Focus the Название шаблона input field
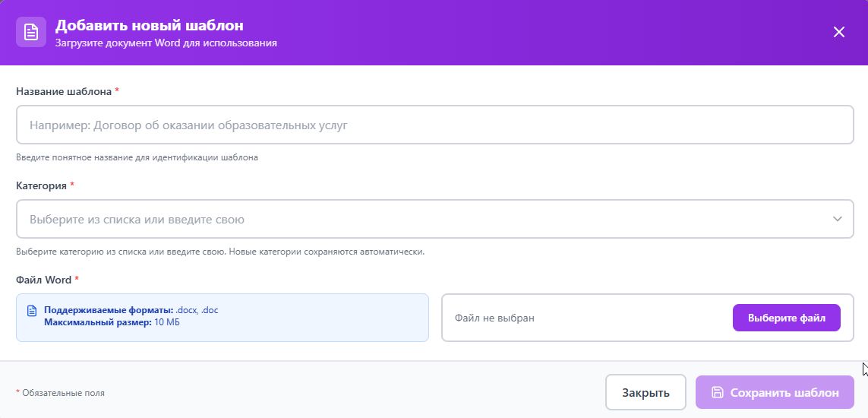Image resolution: width=868 pixels, height=418 pixels. pyautogui.click(x=434, y=125)
